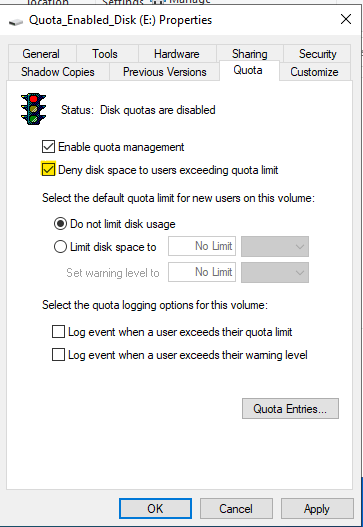Open the Quota Entries window
Viewport: 363px width, 527px height.
290,409
